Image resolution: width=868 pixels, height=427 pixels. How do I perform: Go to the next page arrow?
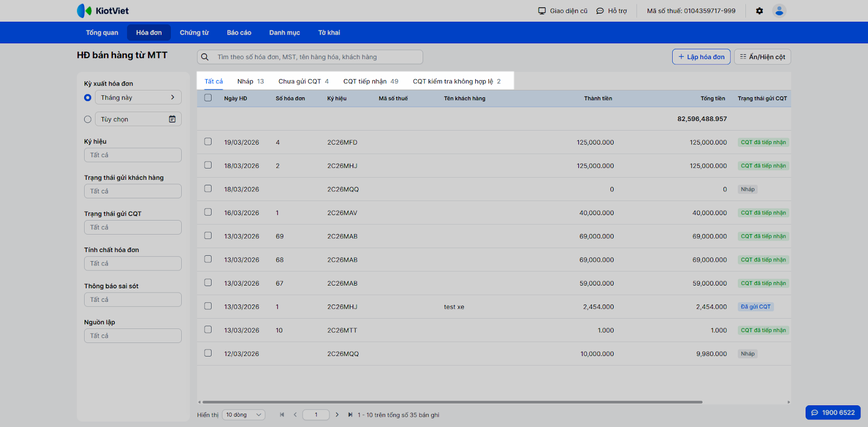coord(337,415)
